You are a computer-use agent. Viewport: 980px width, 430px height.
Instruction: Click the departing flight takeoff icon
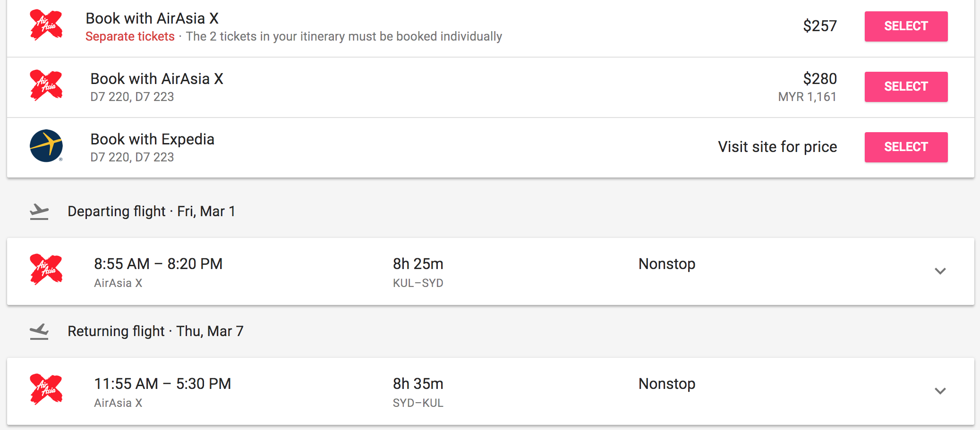click(39, 211)
